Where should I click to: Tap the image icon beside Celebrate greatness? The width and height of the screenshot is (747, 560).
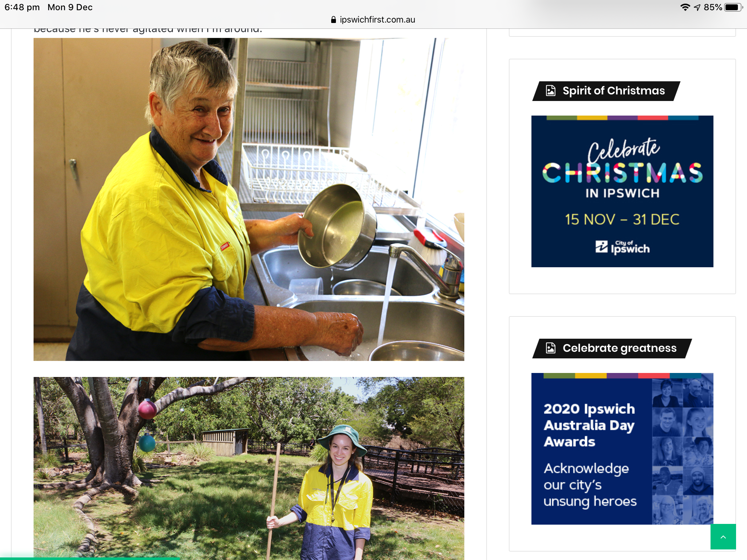click(x=550, y=348)
